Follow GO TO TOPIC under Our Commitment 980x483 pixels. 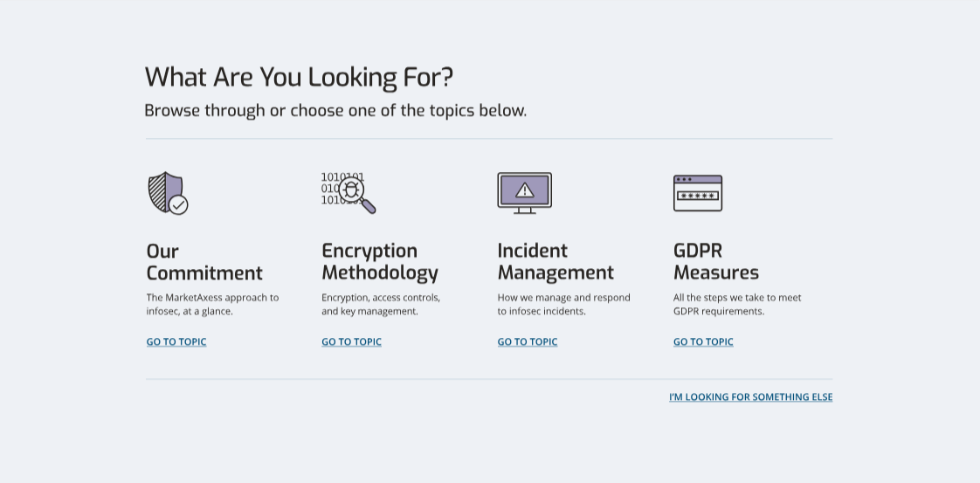(176, 342)
